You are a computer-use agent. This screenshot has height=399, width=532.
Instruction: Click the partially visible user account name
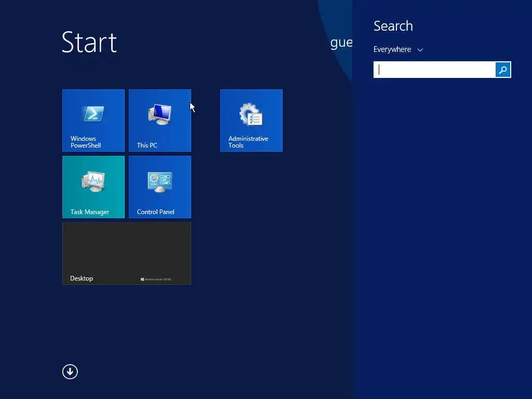click(x=341, y=43)
